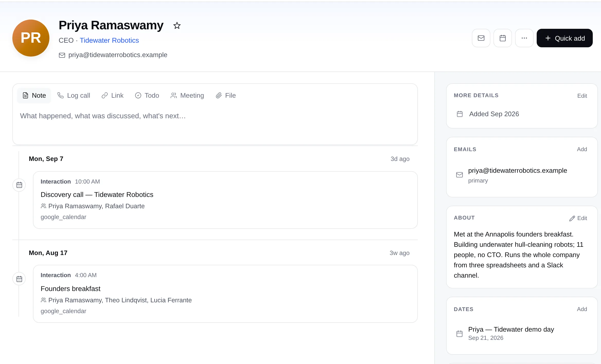Click Edit in More Details panel
601x364 pixels.
tap(582, 96)
